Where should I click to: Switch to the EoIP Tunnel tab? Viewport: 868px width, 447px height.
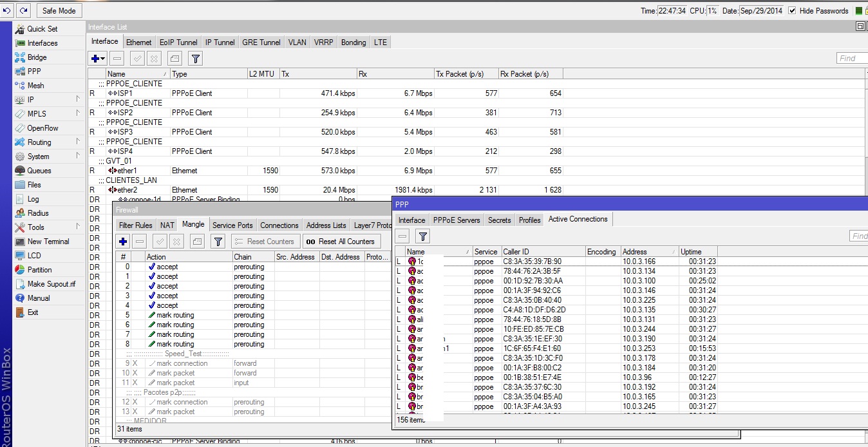click(178, 43)
